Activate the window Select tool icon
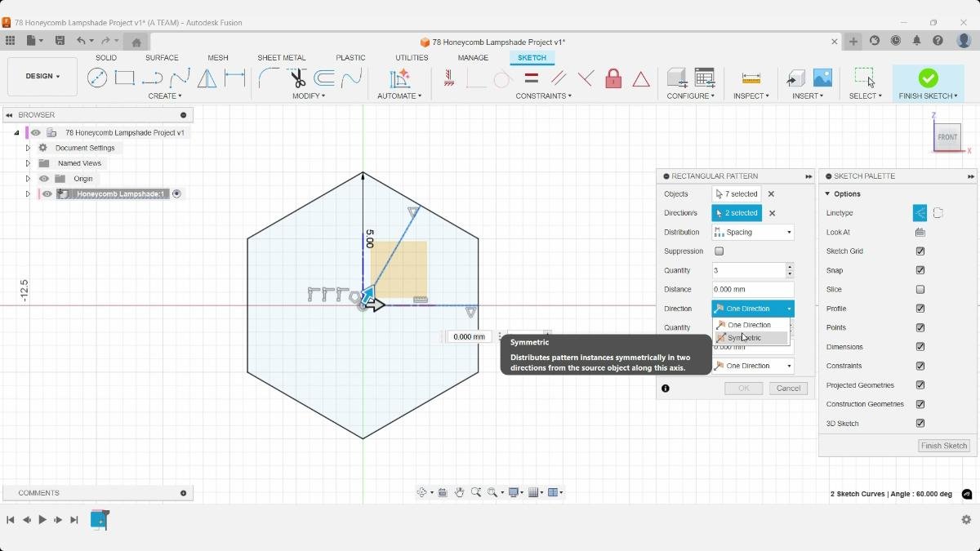Image resolution: width=980 pixels, height=551 pixels. [865, 78]
